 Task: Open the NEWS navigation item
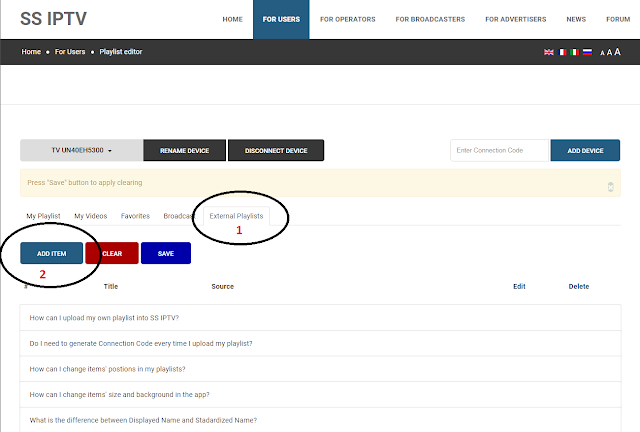[576, 19]
